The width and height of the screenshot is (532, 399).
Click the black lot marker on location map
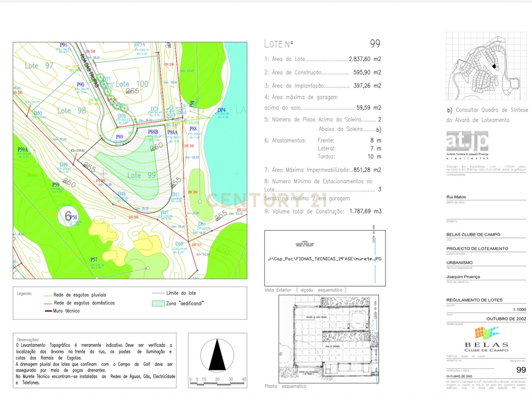494,66
